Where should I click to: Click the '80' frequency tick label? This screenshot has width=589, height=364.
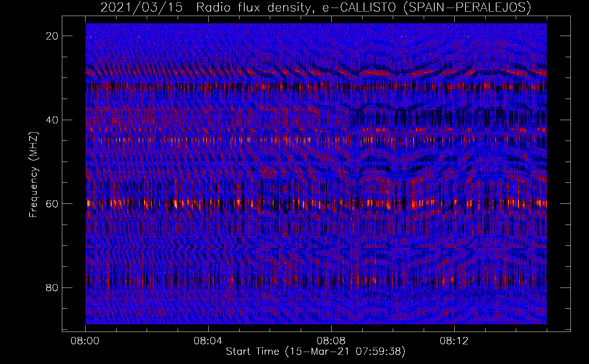(x=52, y=288)
